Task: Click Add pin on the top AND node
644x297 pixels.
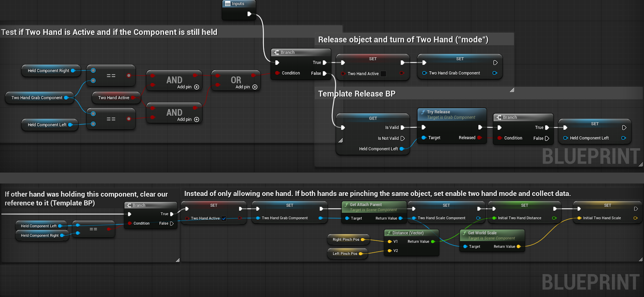Action: pyautogui.click(x=197, y=87)
